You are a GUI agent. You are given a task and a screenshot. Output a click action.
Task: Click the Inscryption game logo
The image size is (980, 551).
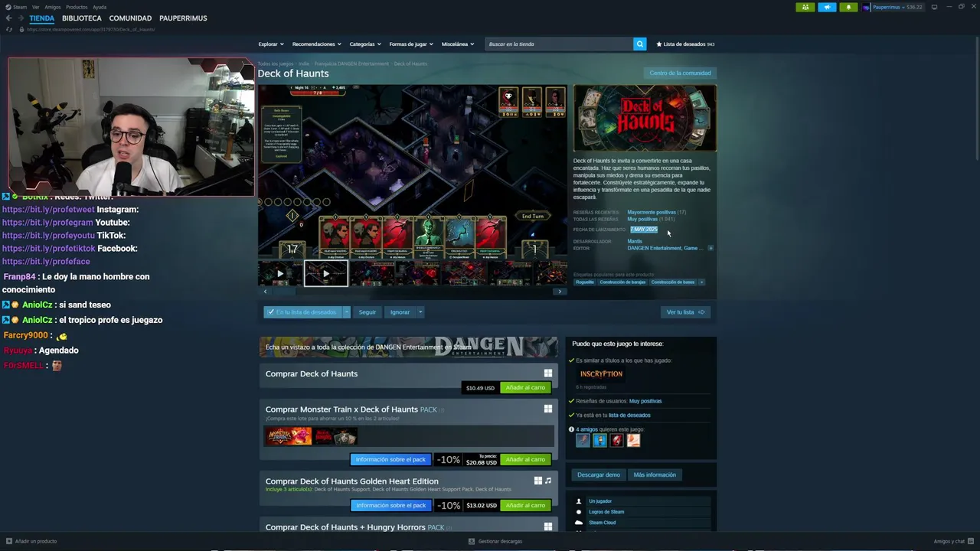(601, 374)
